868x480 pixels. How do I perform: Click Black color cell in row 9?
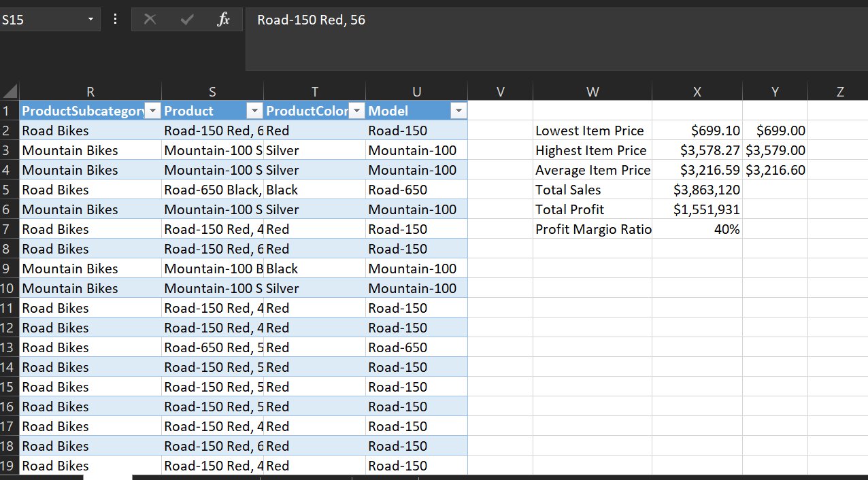point(314,269)
